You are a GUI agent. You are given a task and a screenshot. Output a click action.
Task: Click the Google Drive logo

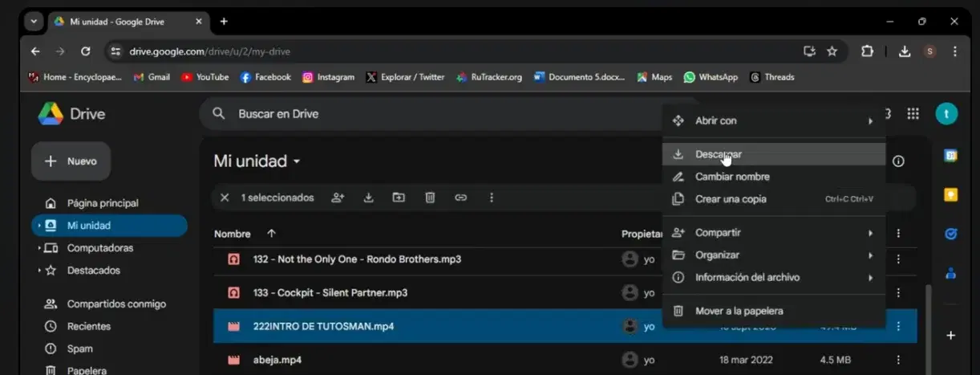[x=51, y=114]
